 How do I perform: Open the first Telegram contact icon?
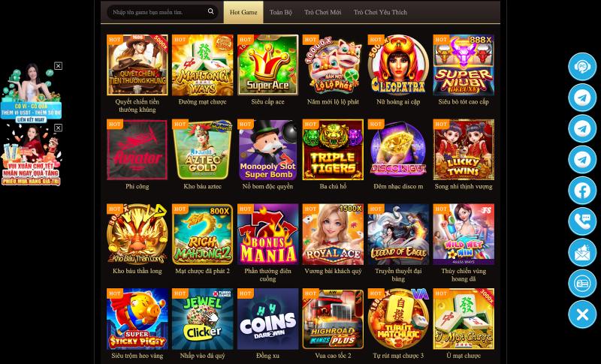click(x=582, y=98)
